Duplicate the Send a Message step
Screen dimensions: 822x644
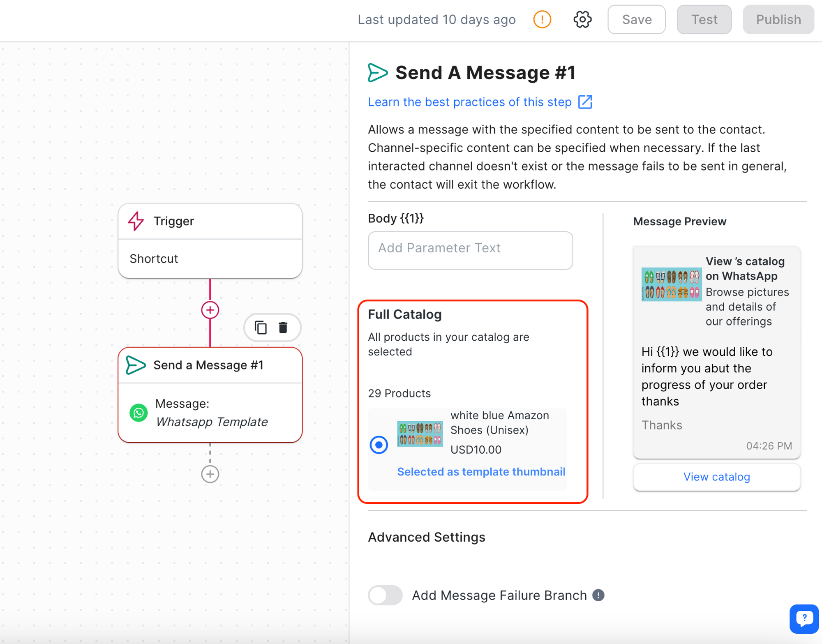(x=261, y=328)
